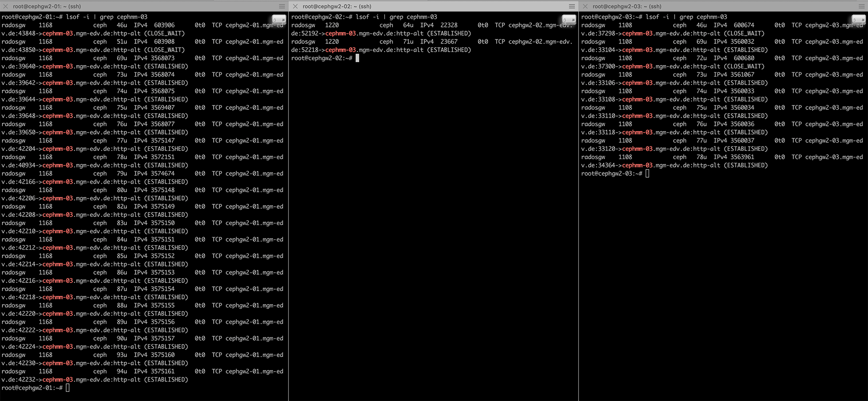
Task: Click node number 3575153 in cephgw2-01 pane
Action: click(x=163, y=272)
